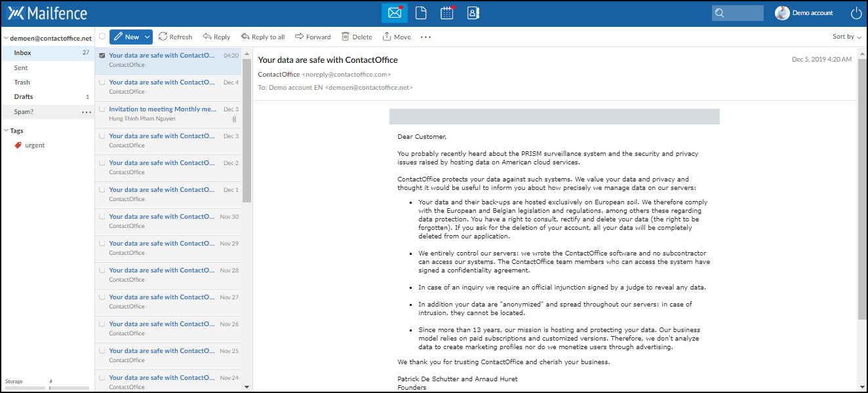This screenshot has height=393, width=868.
Task: Click the Inbox unread count 27
Action: point(86,52)
